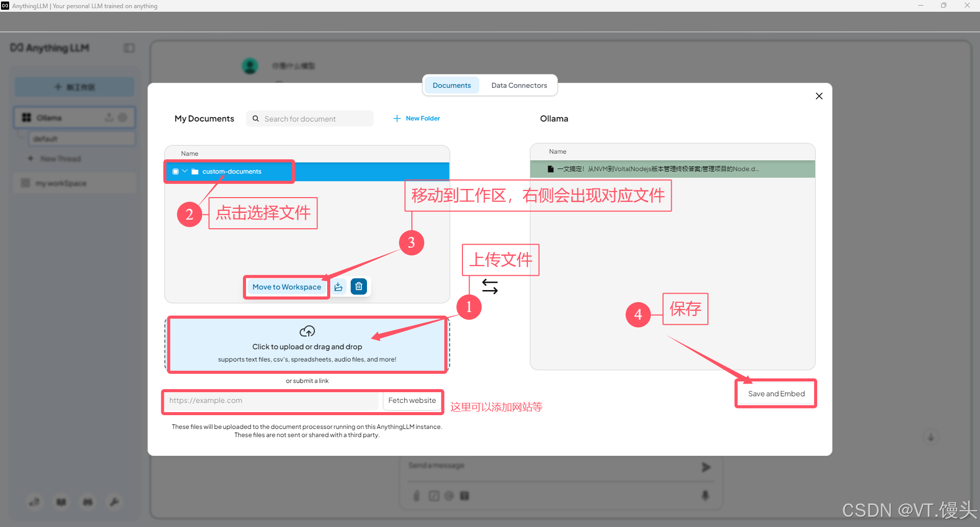Focus the Search for document field
This screenshot has width=980, height=527.
[x=310, y=118]
